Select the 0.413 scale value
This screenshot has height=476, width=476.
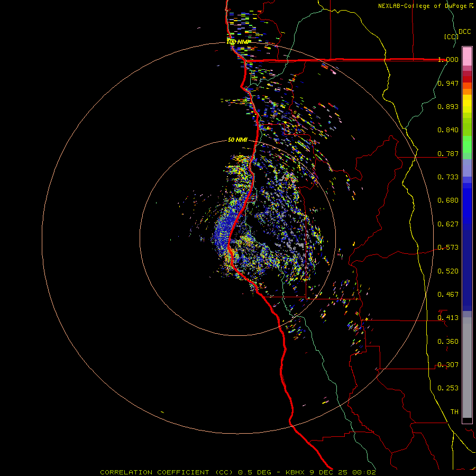point(448,318)
